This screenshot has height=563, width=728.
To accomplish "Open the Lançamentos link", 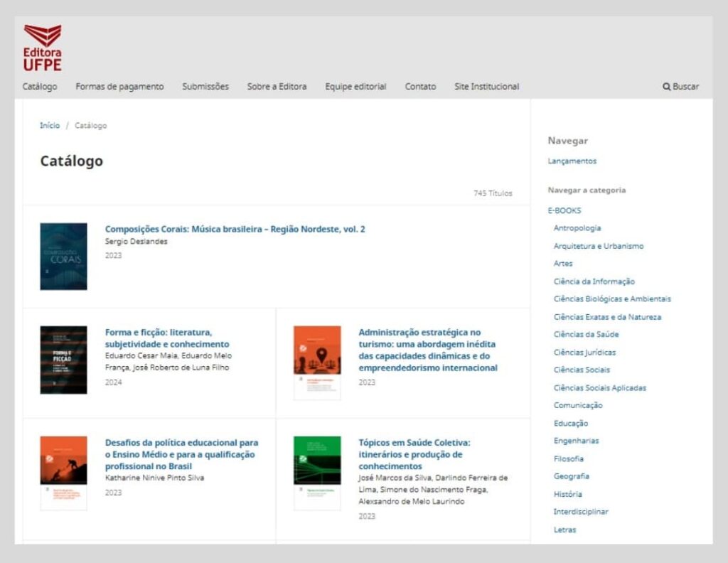I will 573,161.
